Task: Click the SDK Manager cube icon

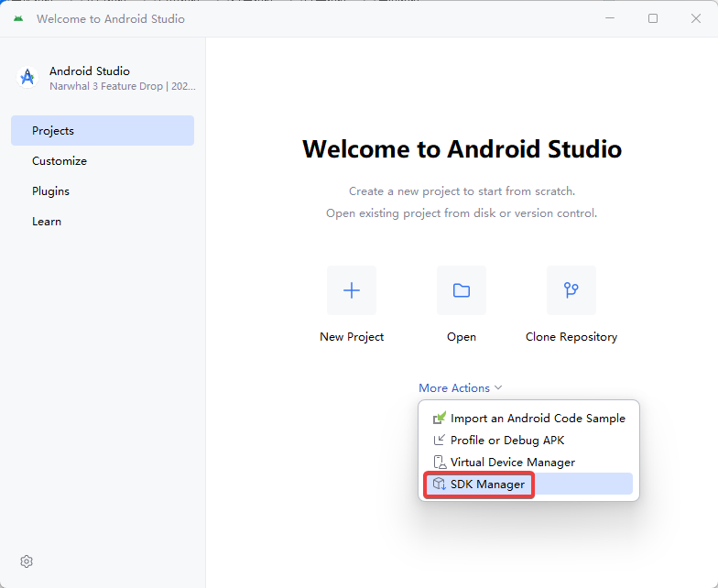Action: click(440, 484)
